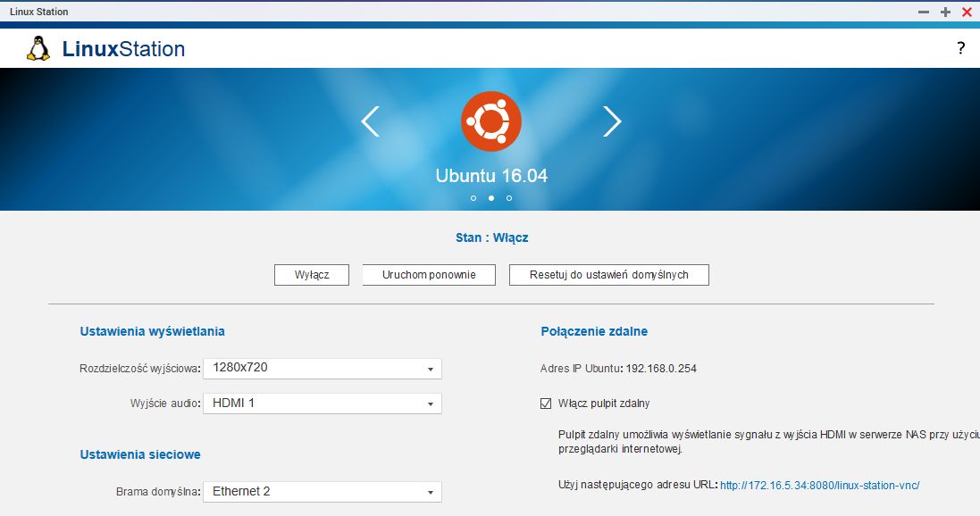Click the Ubuntu IP address 192.168.0.254
980x516 pixels.
pos(661,369)
